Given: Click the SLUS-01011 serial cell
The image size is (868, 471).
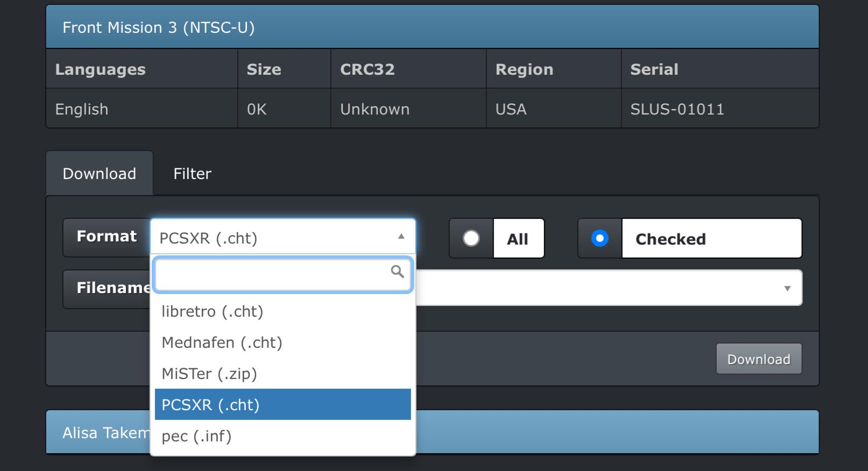Looking at the screenshot, I should (x=677, y=109).
